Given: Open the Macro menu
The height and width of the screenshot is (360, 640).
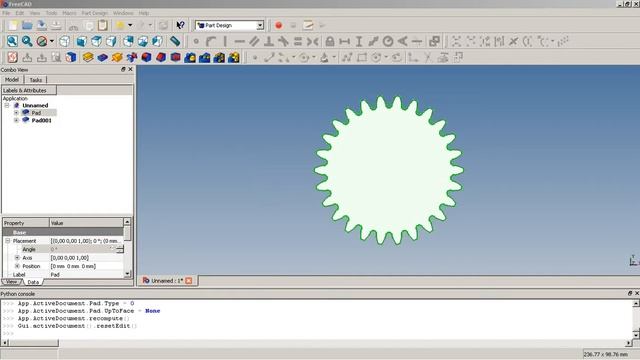Looking at the screenshot, I should pos(69,13).
